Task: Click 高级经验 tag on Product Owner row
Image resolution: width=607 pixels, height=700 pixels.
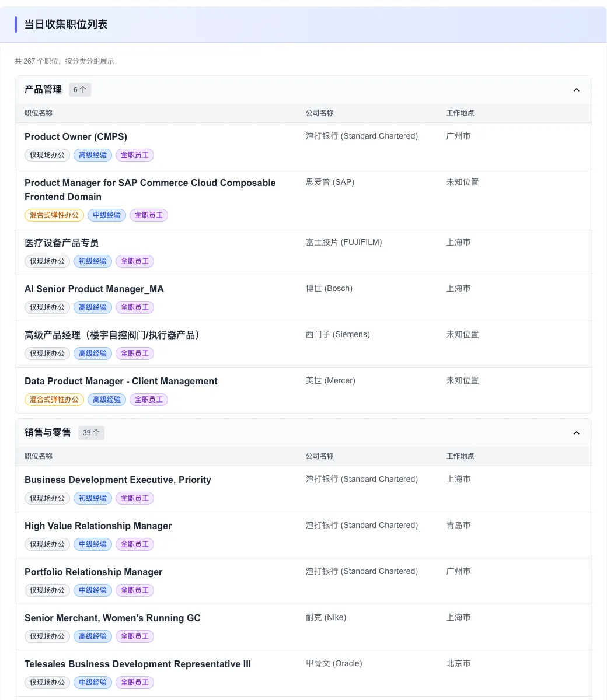Action: click(93, 155)
